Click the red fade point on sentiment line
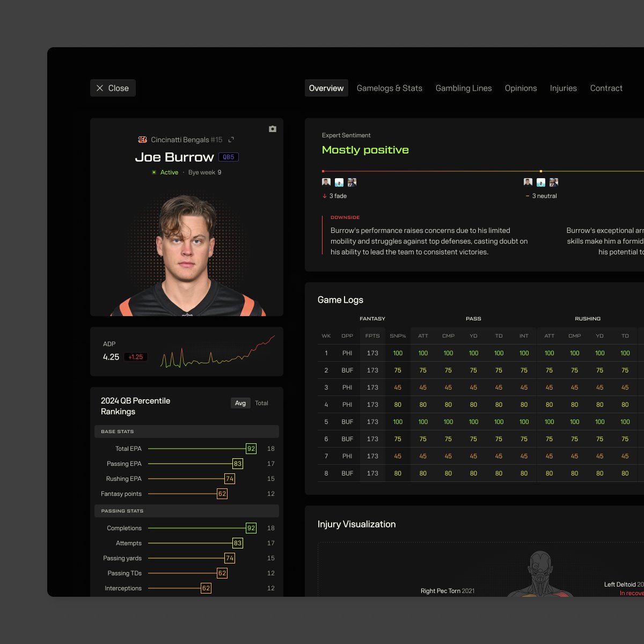 pyautogui.click(x=323, y=171)
